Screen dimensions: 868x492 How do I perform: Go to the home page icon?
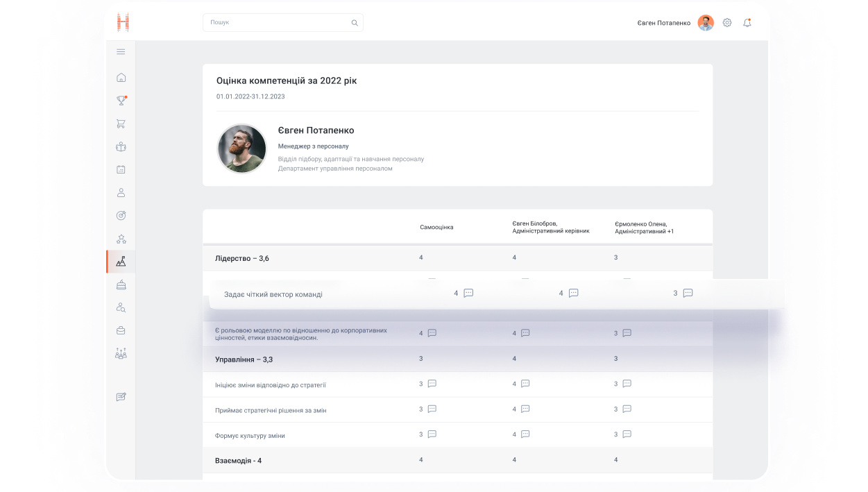[x=121, y=78]
